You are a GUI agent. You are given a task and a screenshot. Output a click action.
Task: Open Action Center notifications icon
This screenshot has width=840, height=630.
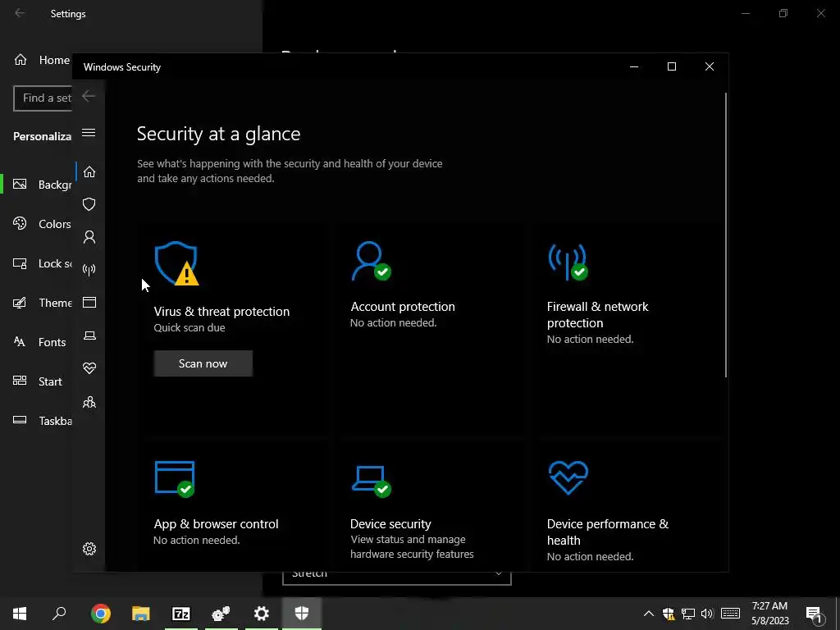814,614
